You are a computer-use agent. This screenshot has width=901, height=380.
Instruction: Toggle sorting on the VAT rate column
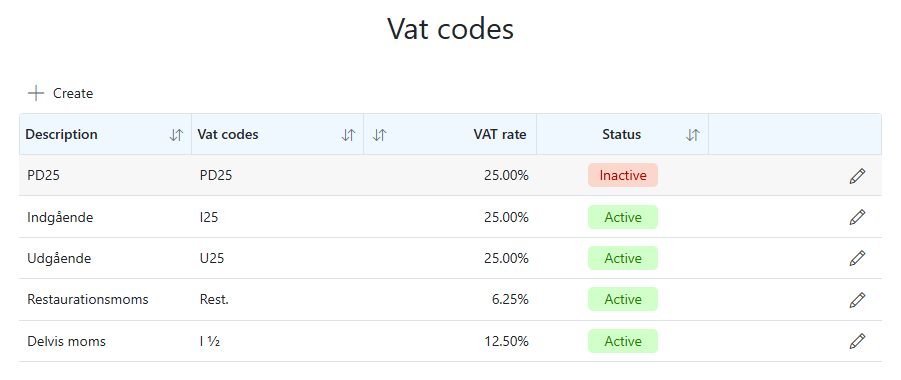coord(379,135)
